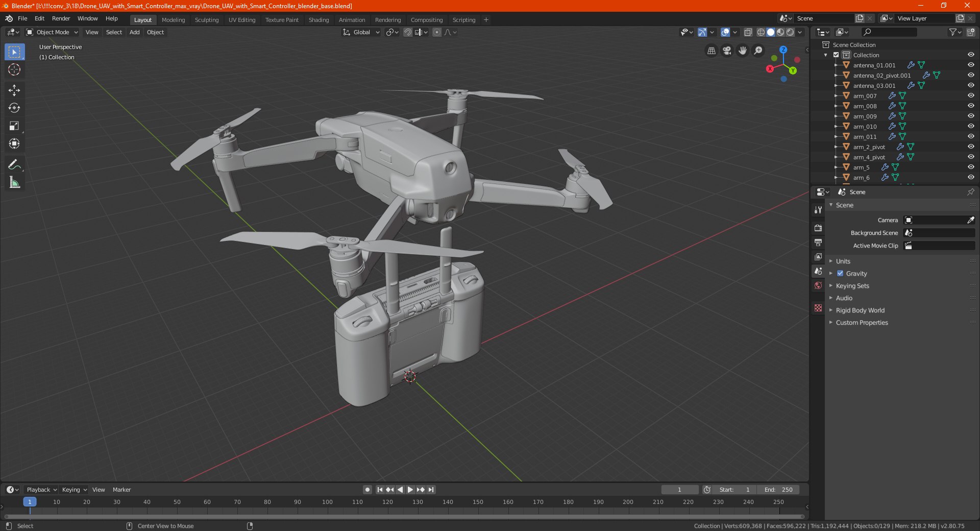Screen dimensions: 980x531
Task: Click the current frame number field
Action: 679,490
